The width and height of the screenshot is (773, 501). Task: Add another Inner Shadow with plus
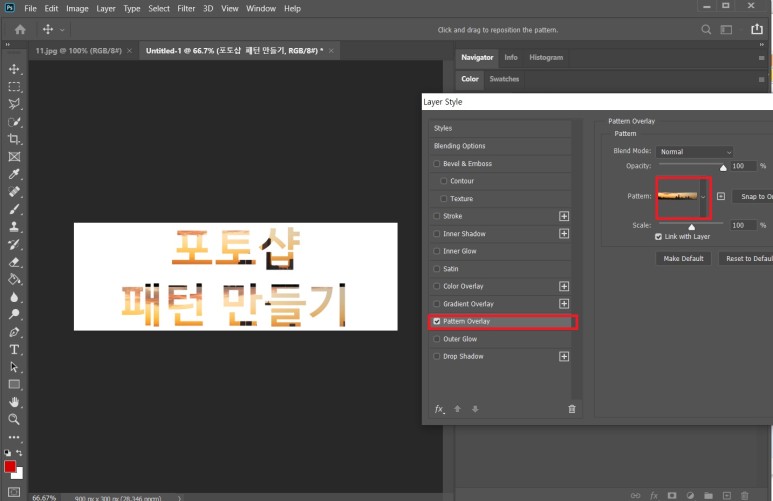[564, 234]
